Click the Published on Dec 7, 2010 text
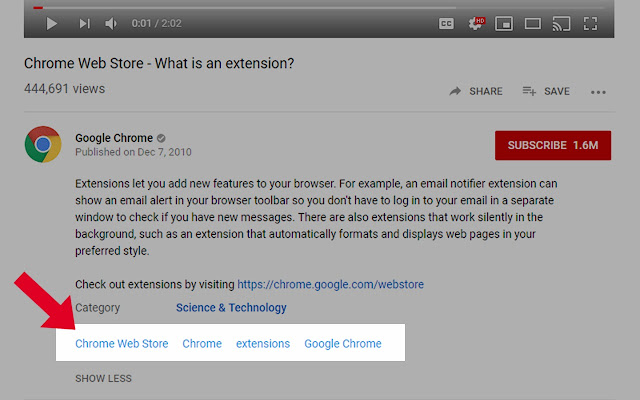 (x=133, y=152)
